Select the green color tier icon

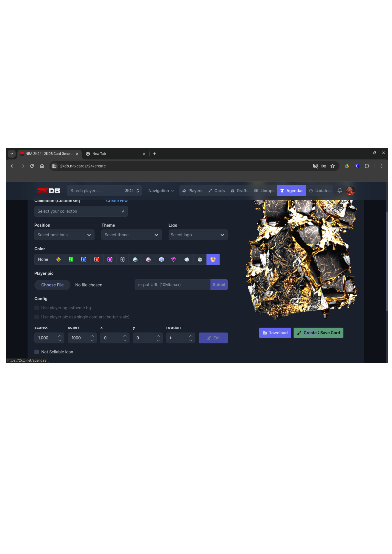(71, 259)
